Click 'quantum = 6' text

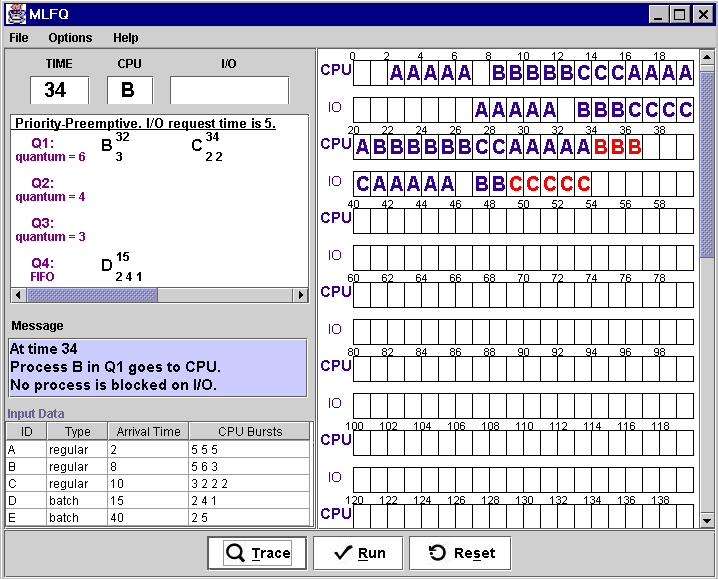click(50, 157)
